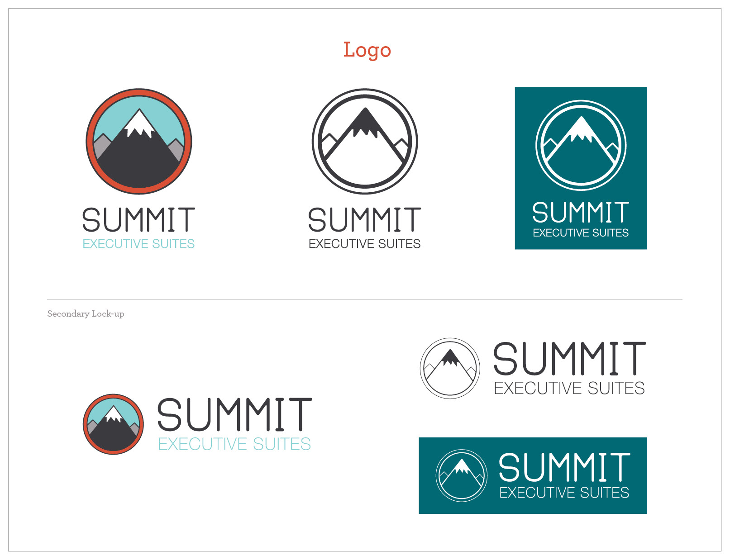Click SUMMIT text in dark horizontal lock-up
730x560 pixels.
pos(569,358)
